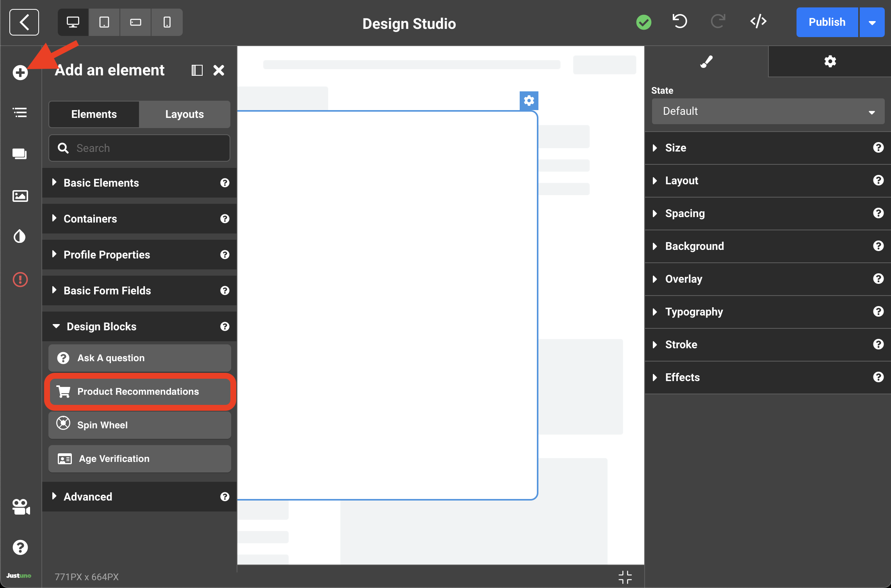This screenshot has width=891, height=588.
Task: Switch to the Layouts tab
Action: tap(184, 114)
